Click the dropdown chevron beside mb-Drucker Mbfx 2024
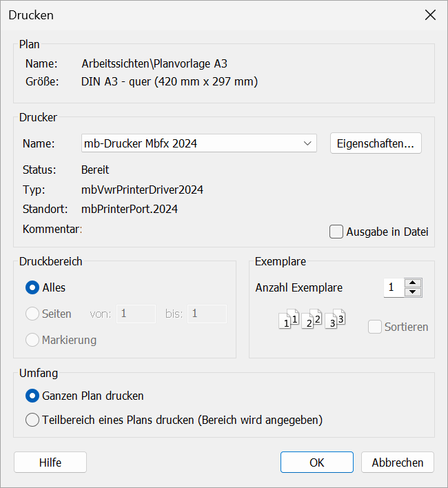 tap(307, 143)
